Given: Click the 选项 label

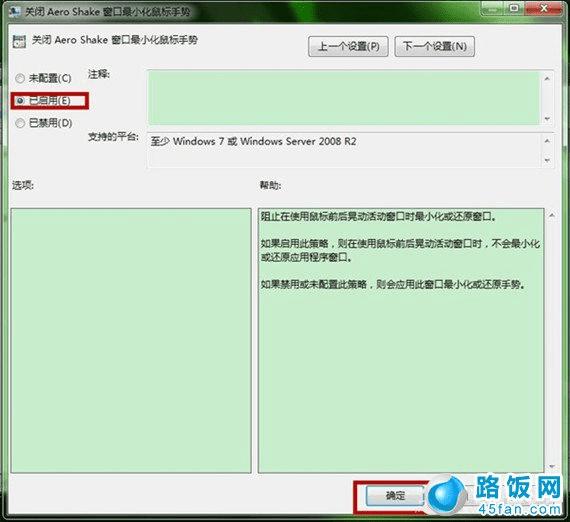Looking at the screenshot, I should (x=23, y=185).
